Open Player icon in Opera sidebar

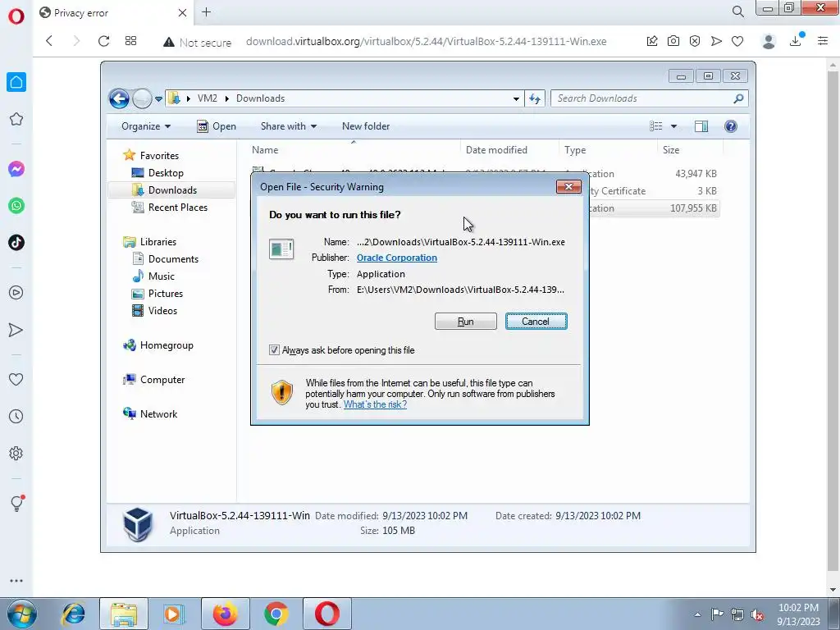coord(16,293)
